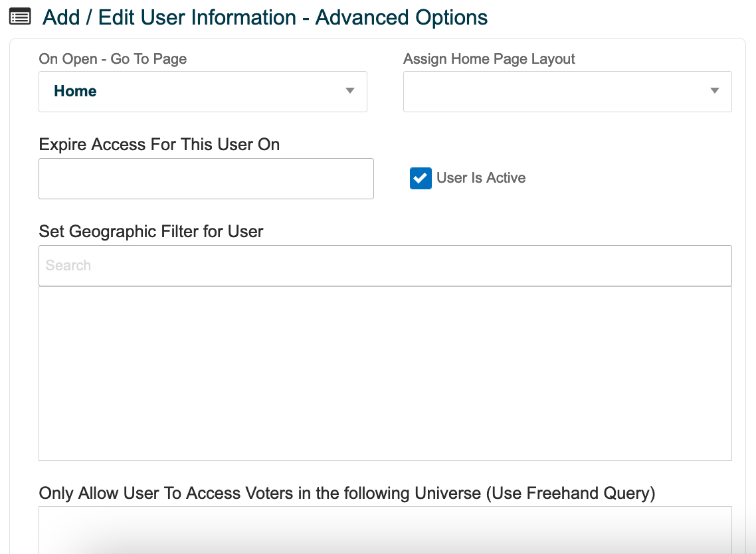Click inside the geographic filter results list

[x=385, y=372]
